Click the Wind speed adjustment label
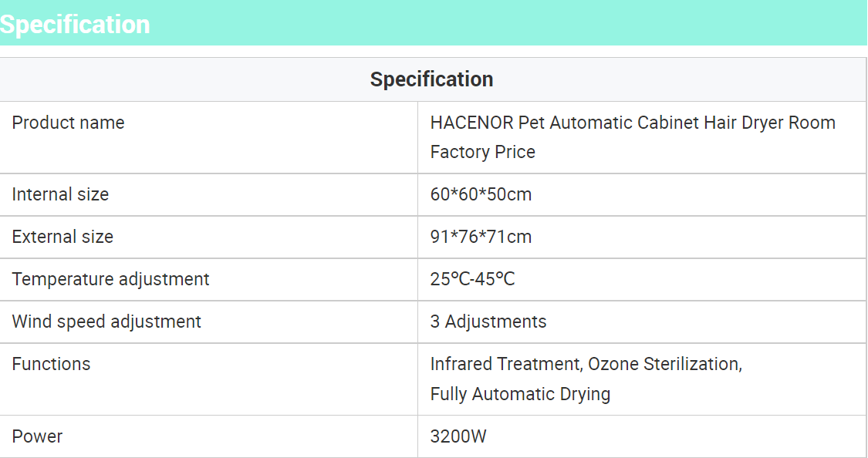This screenshot has width=868, height=458. [106, 322]
